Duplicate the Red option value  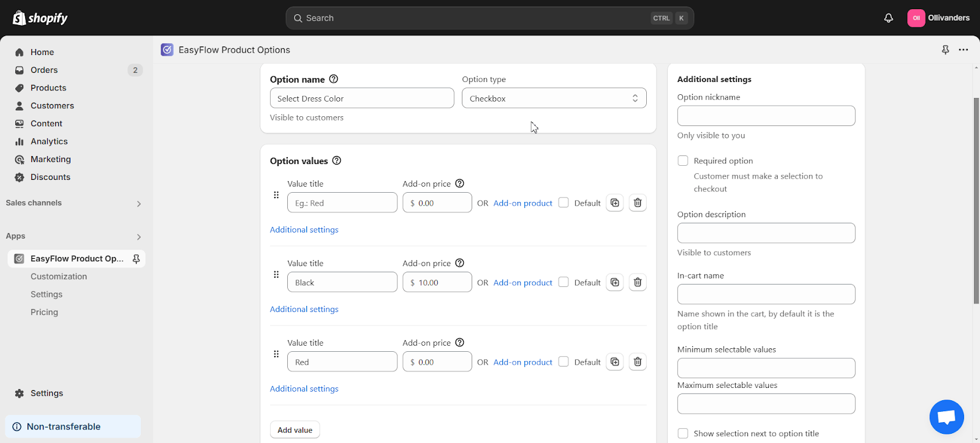click(615, 362)
